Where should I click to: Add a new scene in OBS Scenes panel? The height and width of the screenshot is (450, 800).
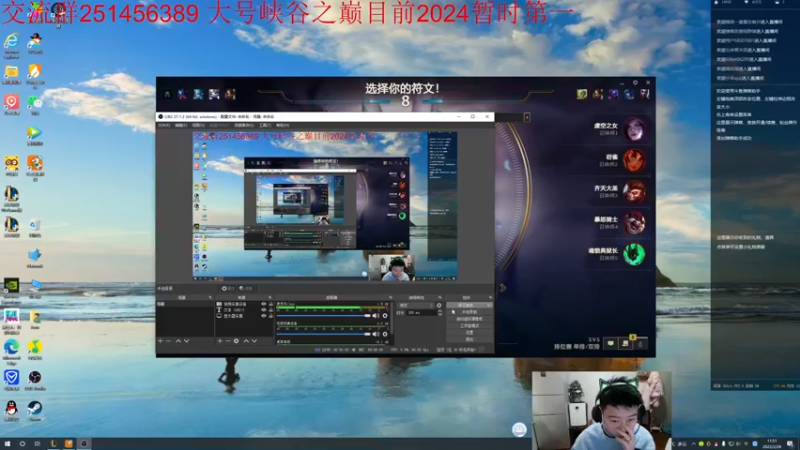click(x=160, y=341)
